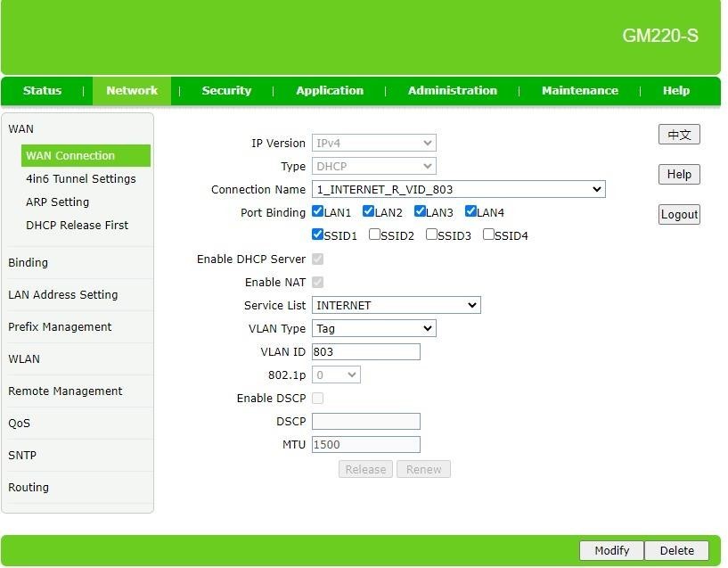This screenshot has width=728, height=568.
Task: Toggle the SSID1 checkbox
Action: coord(318,235)
